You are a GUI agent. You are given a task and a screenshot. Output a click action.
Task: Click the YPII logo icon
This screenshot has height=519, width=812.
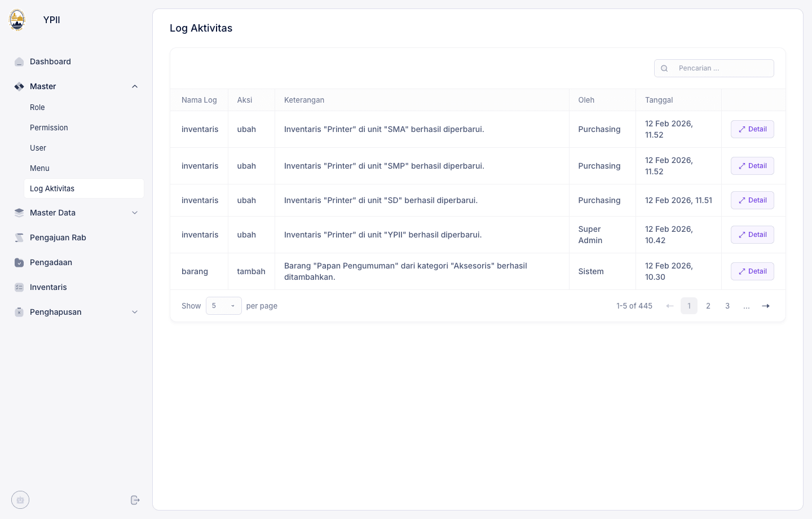point(17,20)
